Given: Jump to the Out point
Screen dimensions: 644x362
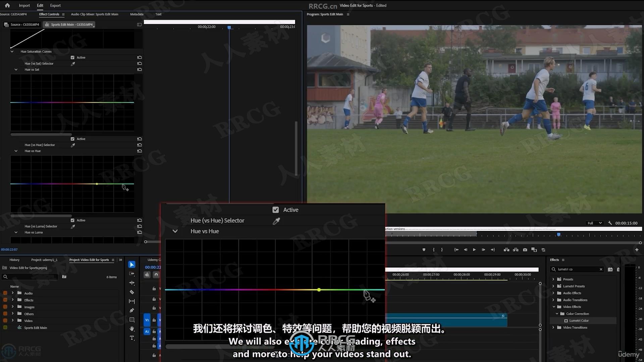Looking at the screenshot, I should 493,250.
